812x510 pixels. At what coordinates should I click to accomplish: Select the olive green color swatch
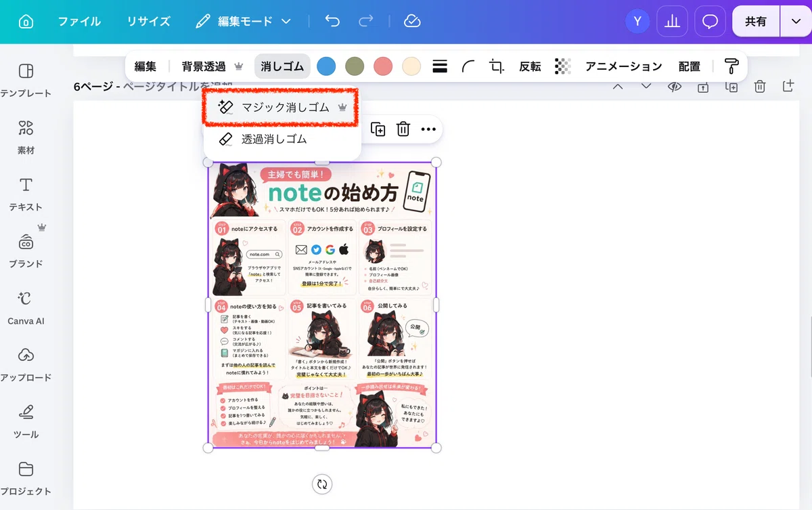pos(355,66)
